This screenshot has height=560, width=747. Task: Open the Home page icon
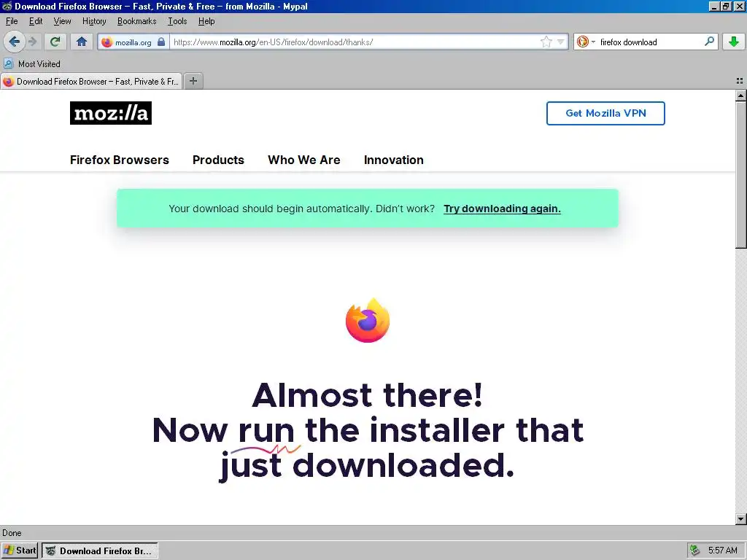(82, 42)
